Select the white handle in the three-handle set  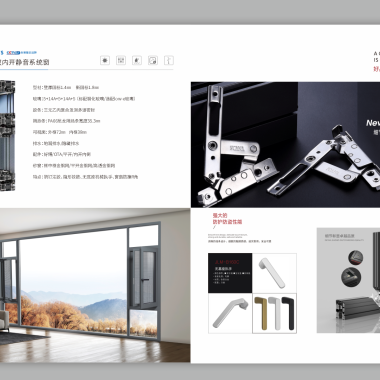[275, 313]
